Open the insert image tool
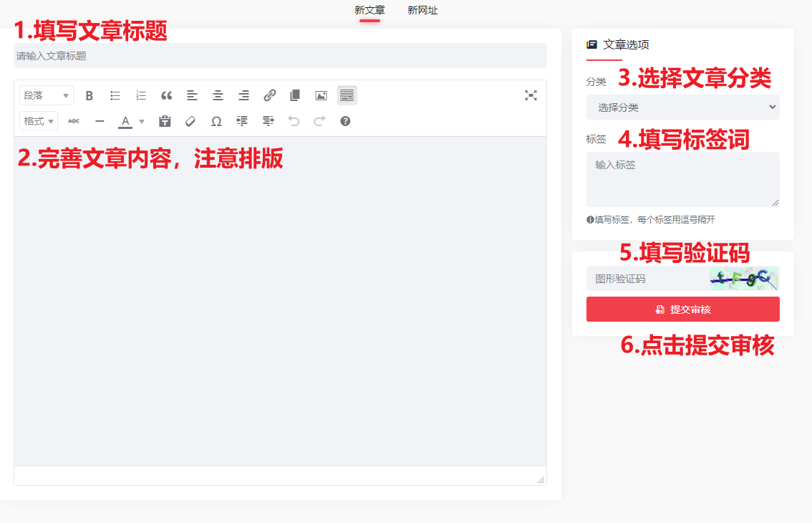This screenshot has height=523, width=812. 321,95
